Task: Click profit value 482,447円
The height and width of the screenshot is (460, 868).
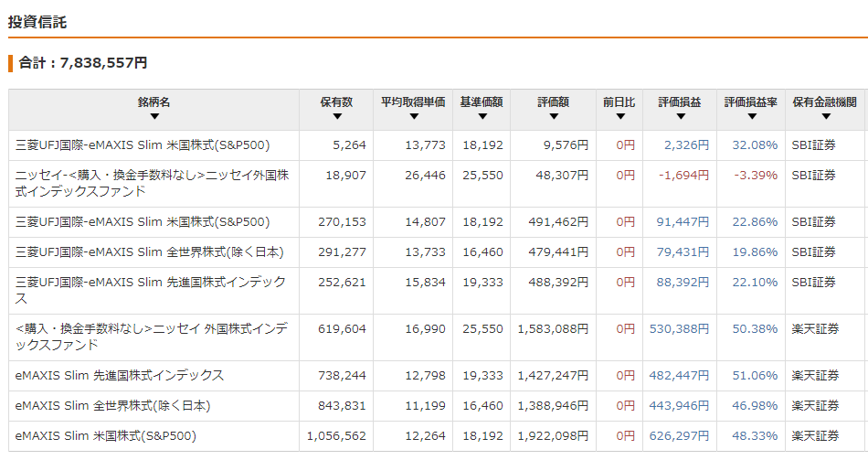Action: pyautogui.click(x=679, y=376)
